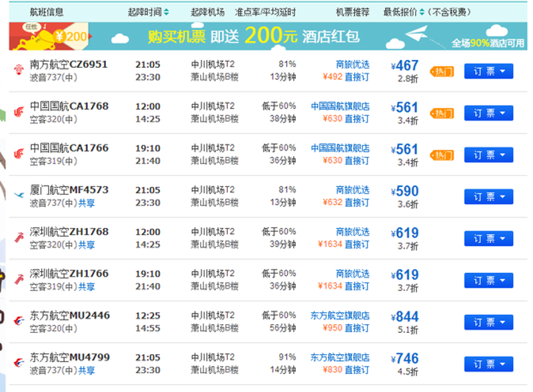This screenshot has width=533, height=392.
Task: Book flight MU2446 with its 订票 button
Action: coord(488,322)
